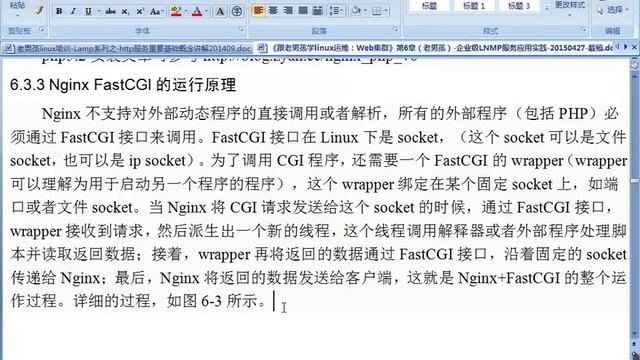640x360 pixels.
Task: Click the borders icon
Action: 376,10
